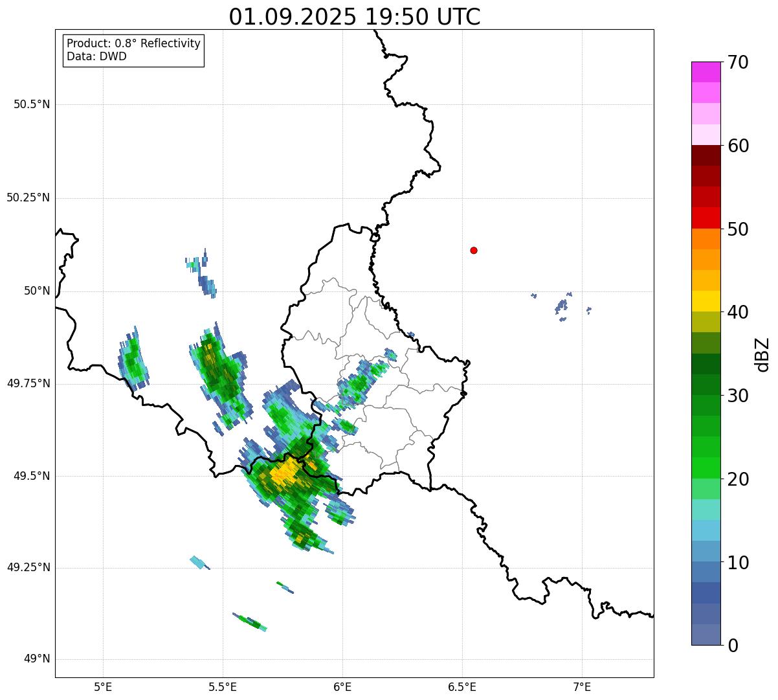Click the 49.5°N latitude label
This screenshot has height=700, width=778.
(32, 476)
